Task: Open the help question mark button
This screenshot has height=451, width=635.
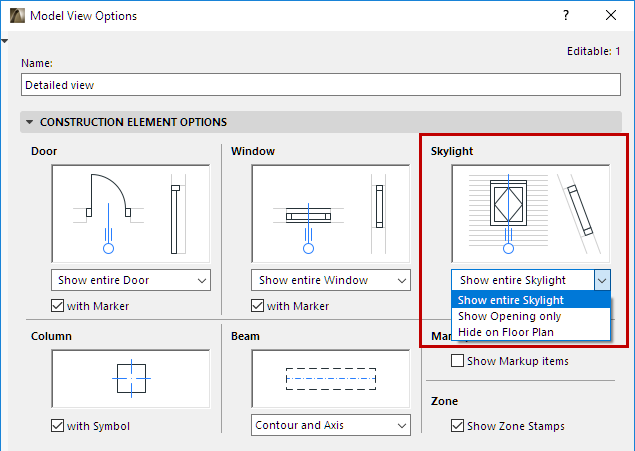Action: pyautogui.click(x=566, y=15)
